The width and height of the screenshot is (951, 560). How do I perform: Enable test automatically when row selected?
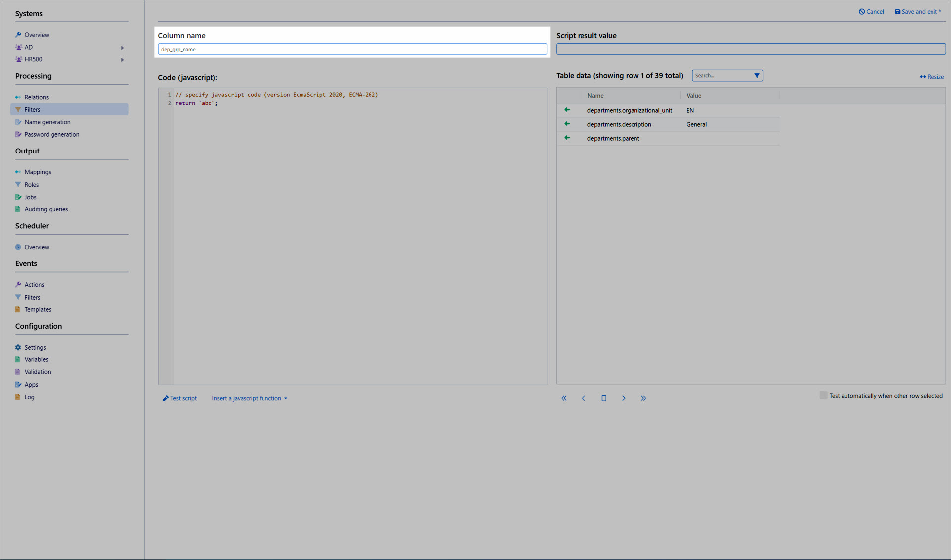coord(823,395)
